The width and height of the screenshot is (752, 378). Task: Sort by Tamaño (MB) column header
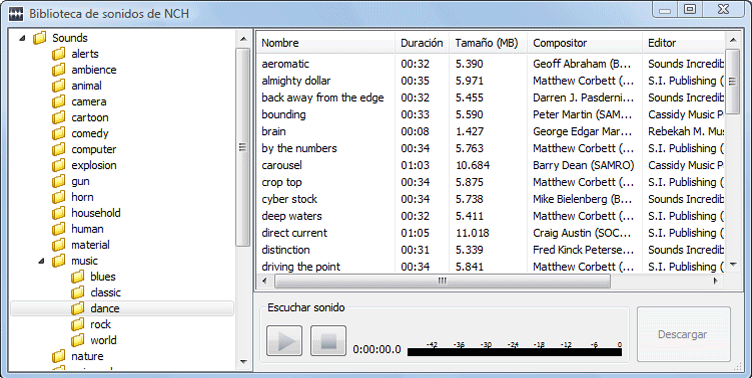click(488, 43)
